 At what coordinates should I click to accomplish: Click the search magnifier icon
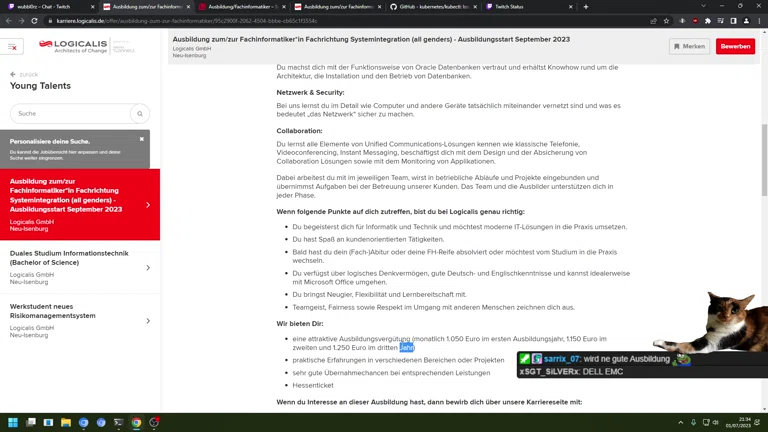(140, 114)
